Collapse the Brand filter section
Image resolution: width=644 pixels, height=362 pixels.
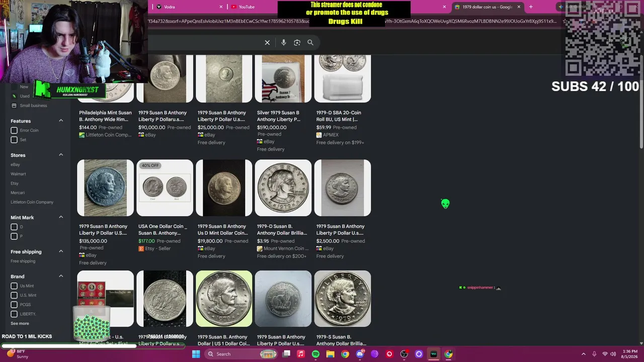[61, 276]
